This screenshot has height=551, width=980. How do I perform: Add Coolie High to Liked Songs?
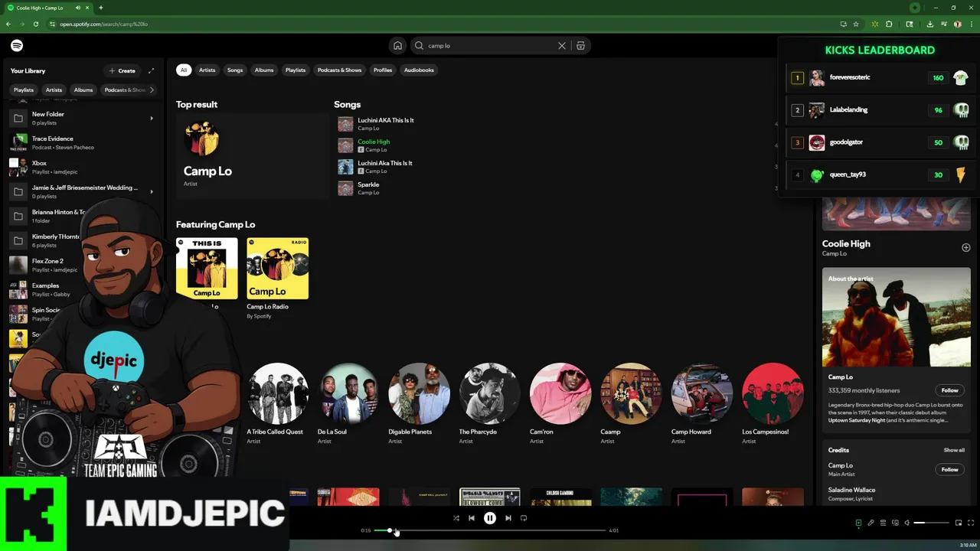pos(965,247)
